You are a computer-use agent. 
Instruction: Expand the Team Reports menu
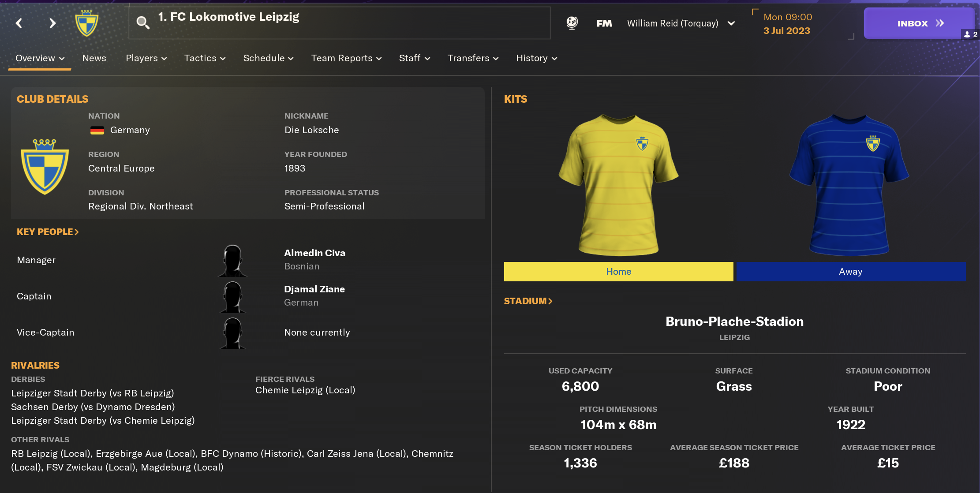coord(346,58)
